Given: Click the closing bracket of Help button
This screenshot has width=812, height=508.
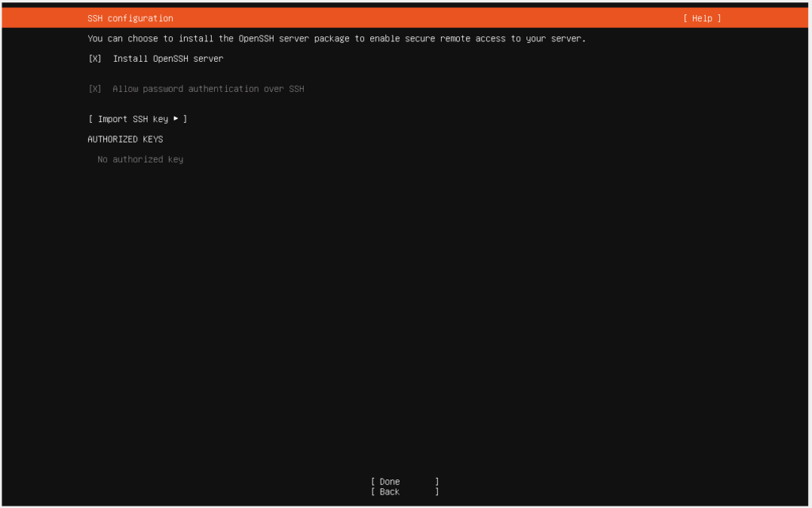Looking at the screenshot, I should 718,18.
